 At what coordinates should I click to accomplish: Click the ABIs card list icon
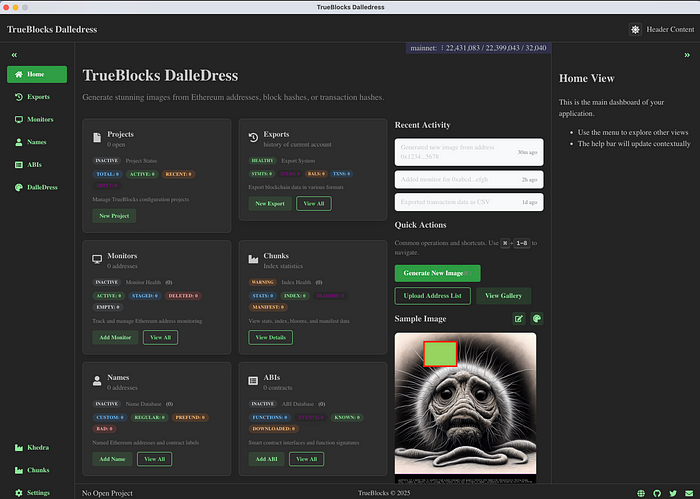pos(253,381)
